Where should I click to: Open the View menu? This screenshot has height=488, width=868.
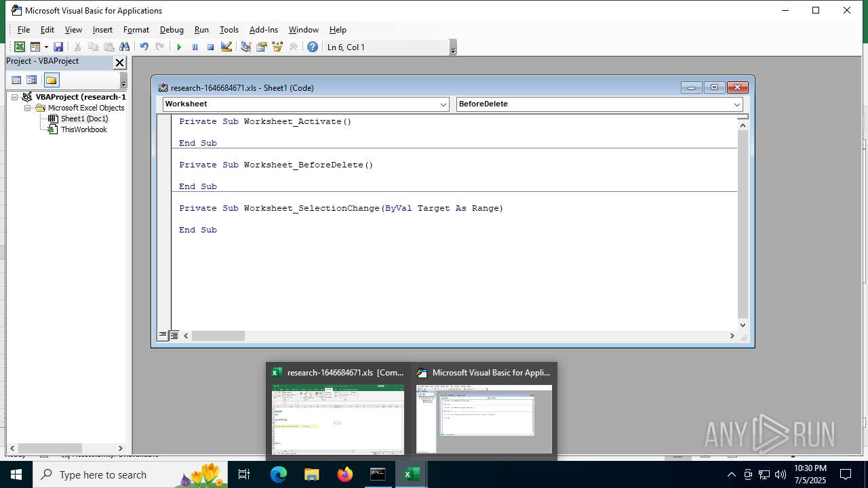pyautogui.click(x=73, y=30)
